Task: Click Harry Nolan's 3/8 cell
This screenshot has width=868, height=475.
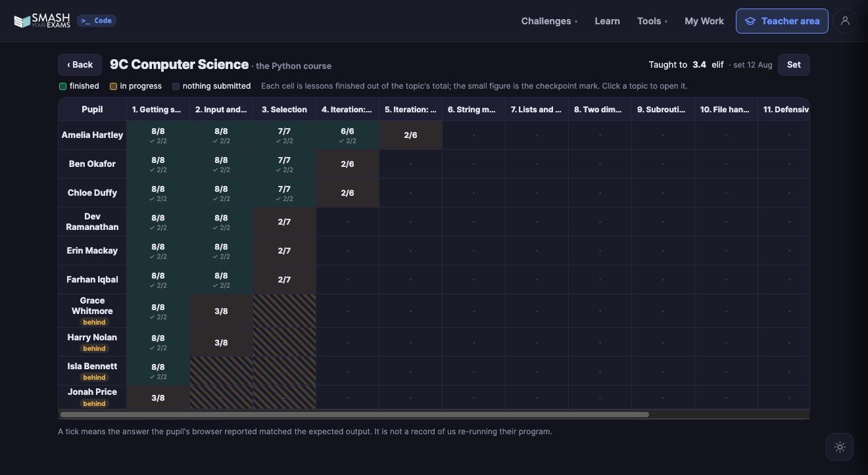Action: (x=221, y=342)
